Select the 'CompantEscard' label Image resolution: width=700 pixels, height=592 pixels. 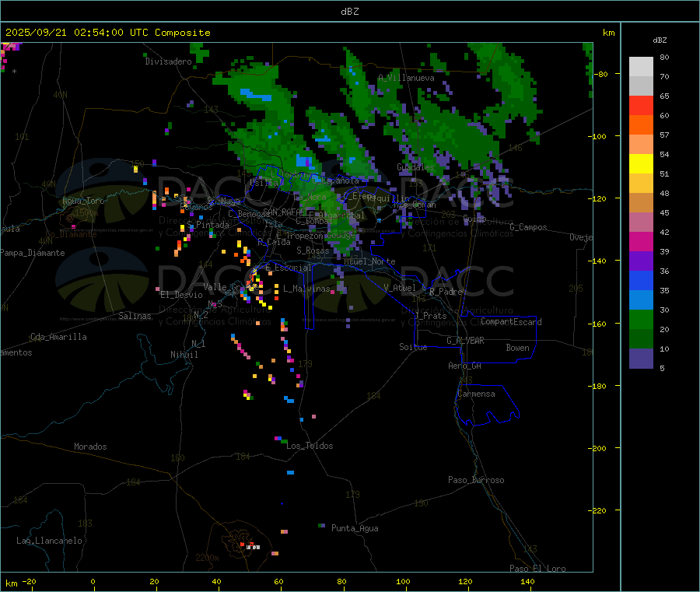(511, 322)
